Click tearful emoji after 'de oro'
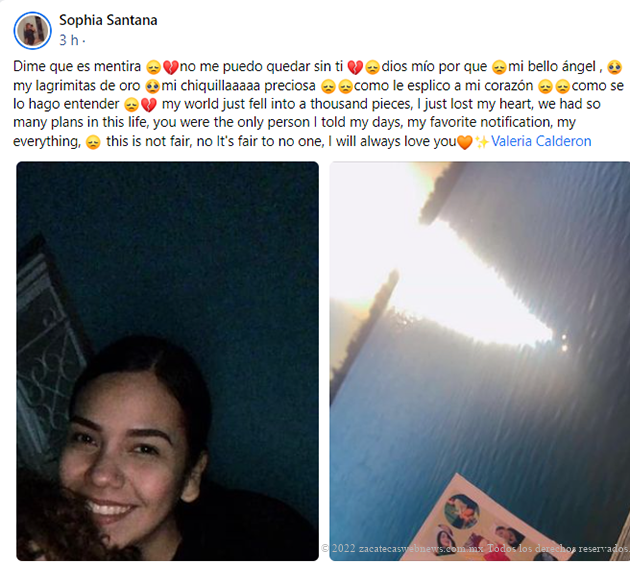Screen dimensions: 630x562 point(152,86)
